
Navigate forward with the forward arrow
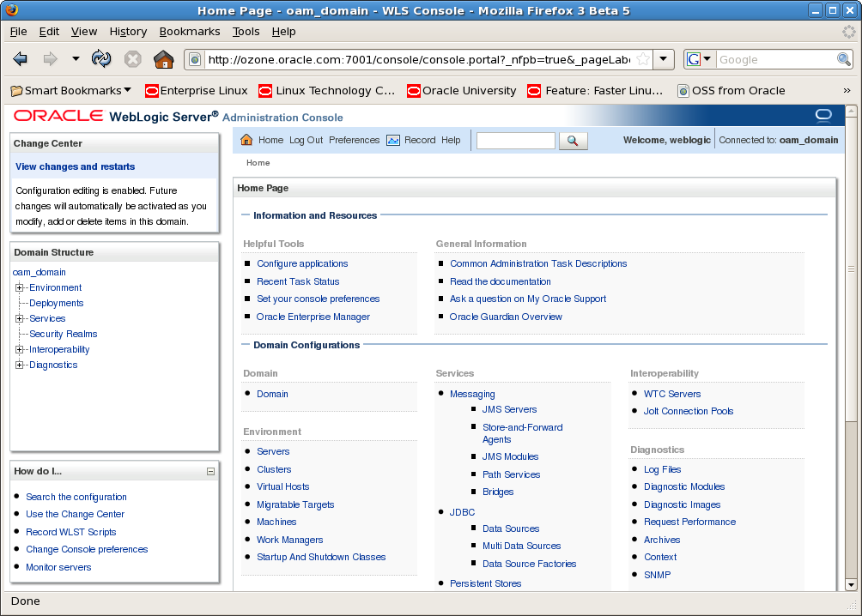tap(49, 59)
